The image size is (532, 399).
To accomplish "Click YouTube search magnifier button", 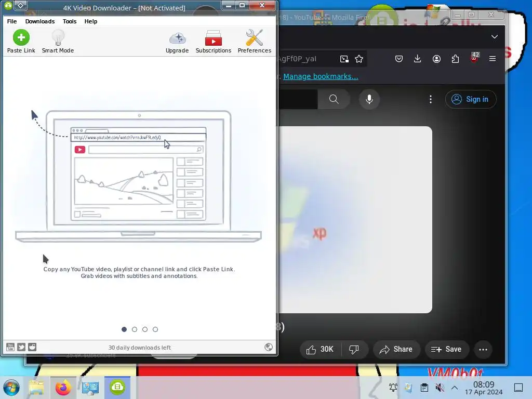I will pos(334,99).
